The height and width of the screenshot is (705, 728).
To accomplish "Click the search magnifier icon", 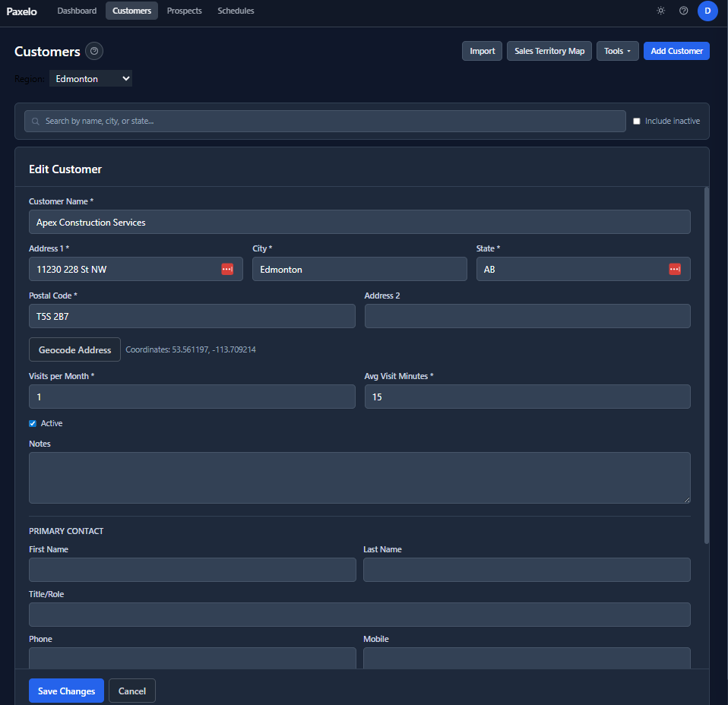I will [36, 121].
